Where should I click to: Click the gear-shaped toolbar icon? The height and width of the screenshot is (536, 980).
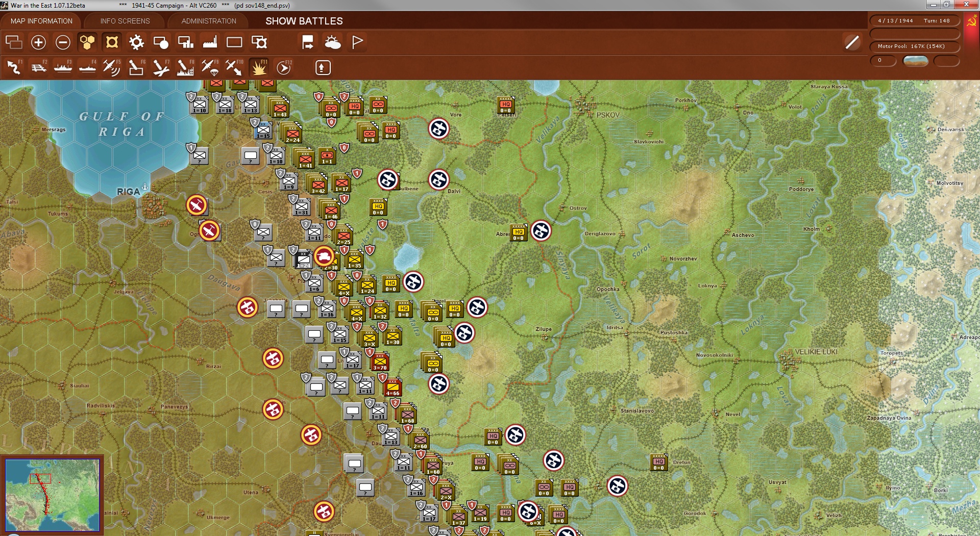click(x=136, y=42)
